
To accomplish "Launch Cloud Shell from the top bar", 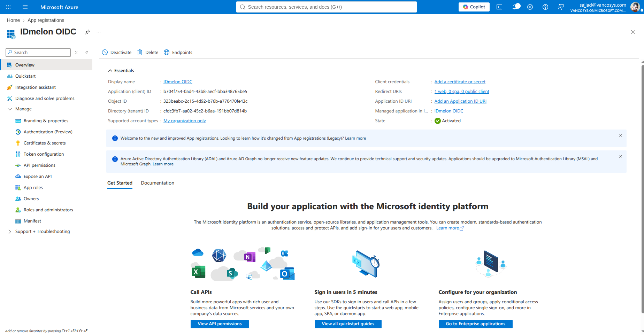I will [499, 7].
